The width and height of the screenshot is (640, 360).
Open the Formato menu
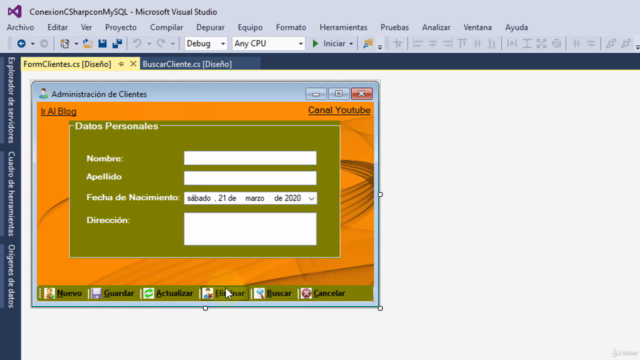point(291,27)
